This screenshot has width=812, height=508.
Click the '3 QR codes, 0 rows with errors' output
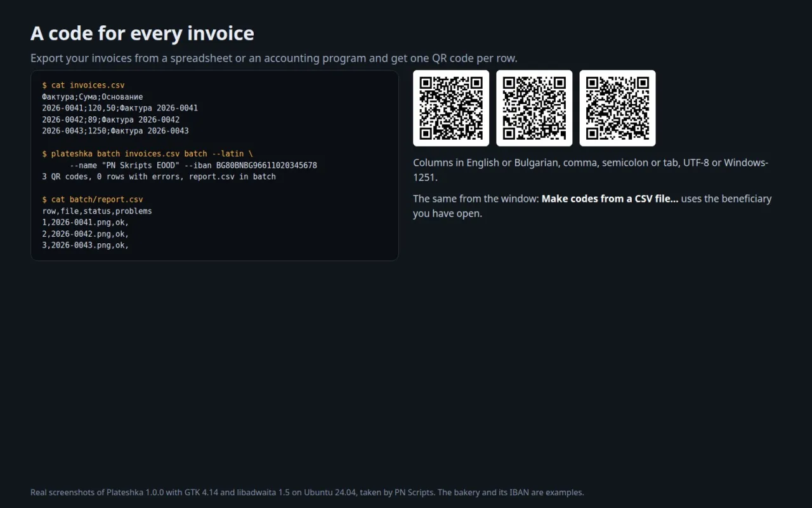(159, 177)
